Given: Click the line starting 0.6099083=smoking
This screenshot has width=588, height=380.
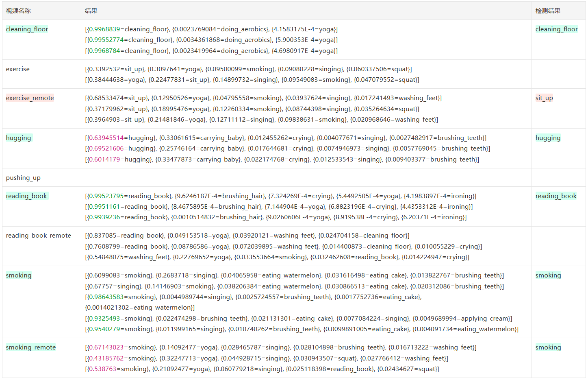Looking at the screenshot, I should point(294,275).
